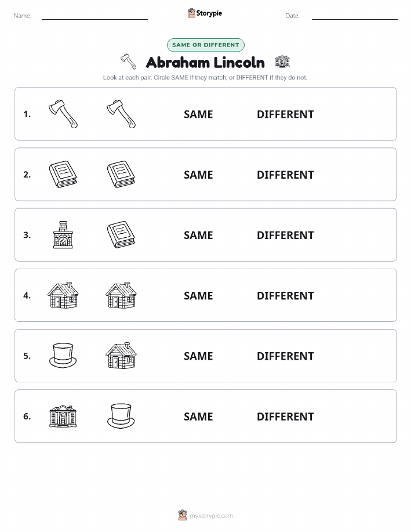
Task: Pick SAME for pair 2
Action: click(x=198, y=175)
